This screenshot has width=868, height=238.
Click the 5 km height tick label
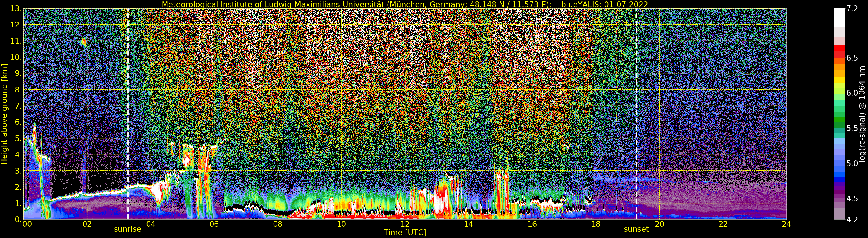point(19,139)
